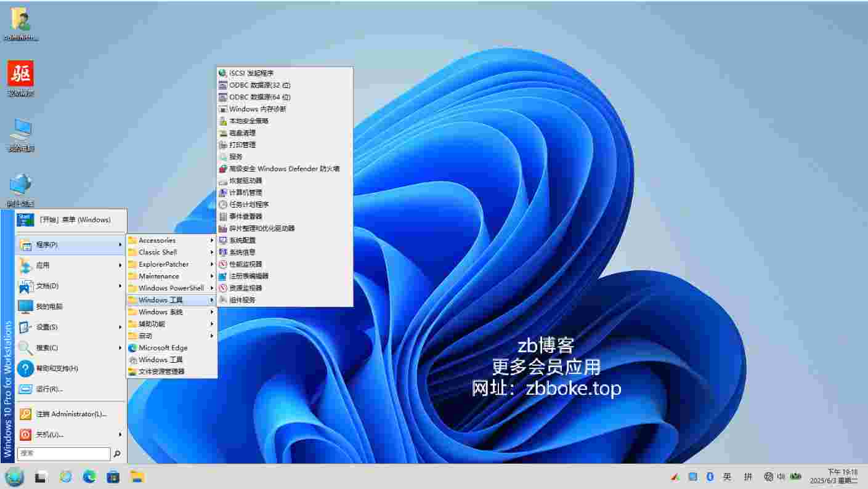Click the magnifier search button
Viewport: 868px width, 489px height.
pyautogui.click(x=117, y=454)
